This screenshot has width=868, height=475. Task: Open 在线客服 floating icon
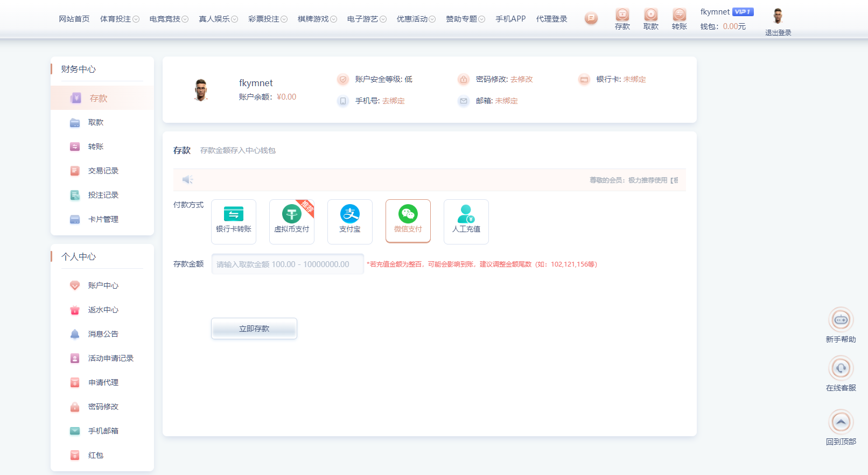click(841, 368)
